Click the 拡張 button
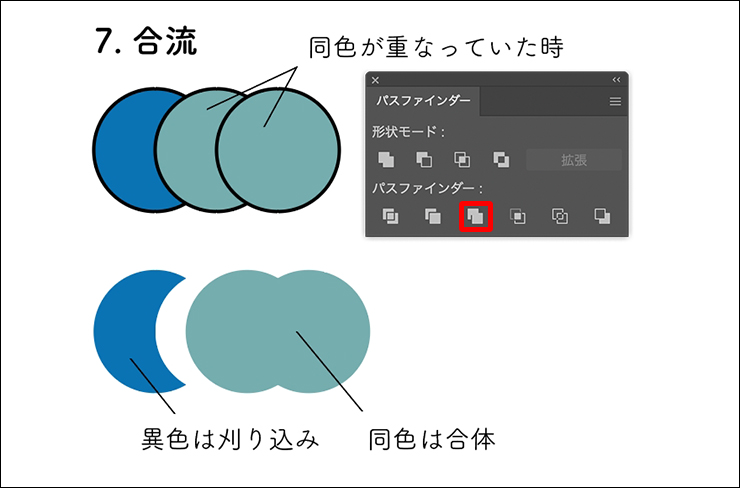This screenshot has width=740, height=488. [574, 160]
